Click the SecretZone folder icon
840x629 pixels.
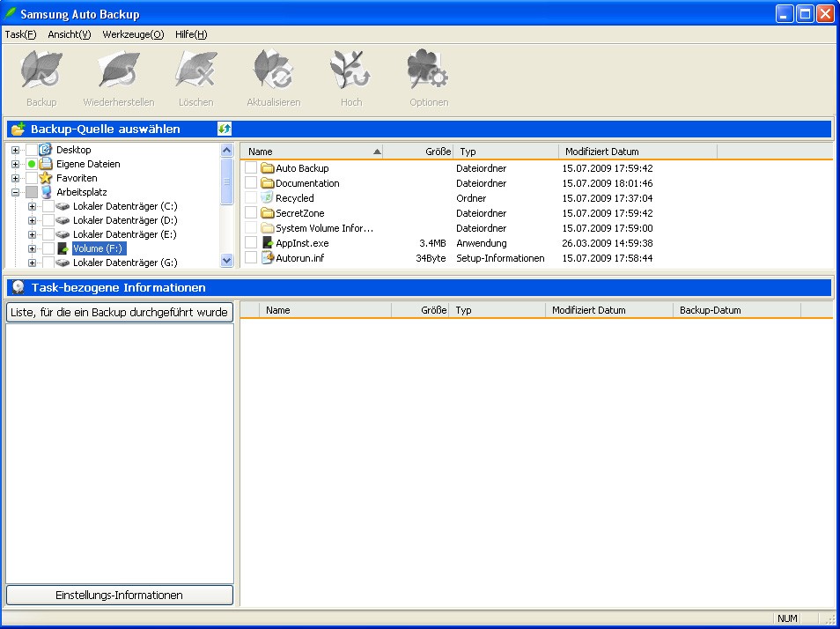coord(268,213)
